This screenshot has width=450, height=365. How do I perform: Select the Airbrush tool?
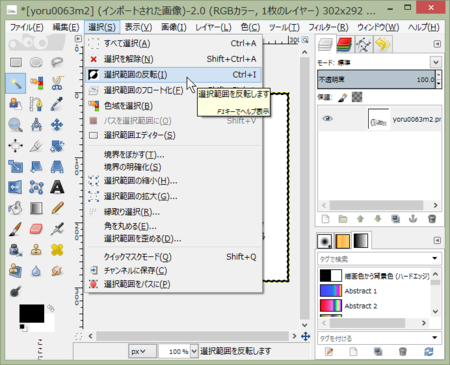57,229
